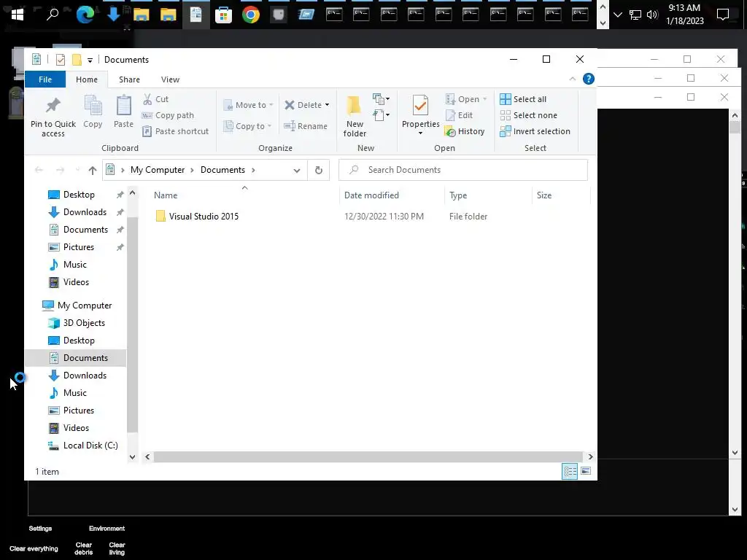The width and height of the screenshot is (747, 560).
Task: Open Google Chrome from the taskbar
Action: tap(251, 15)
